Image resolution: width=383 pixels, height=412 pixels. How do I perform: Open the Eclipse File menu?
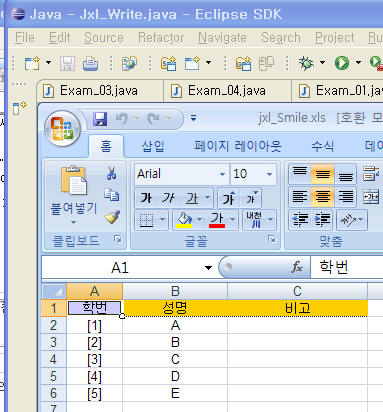[25, 38]
